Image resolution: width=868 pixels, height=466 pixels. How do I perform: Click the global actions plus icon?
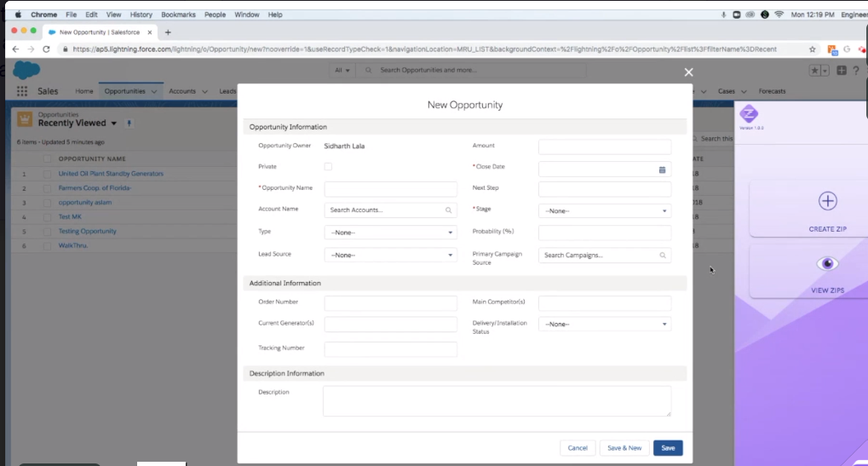pyautogui.click(x=842, y=71)
